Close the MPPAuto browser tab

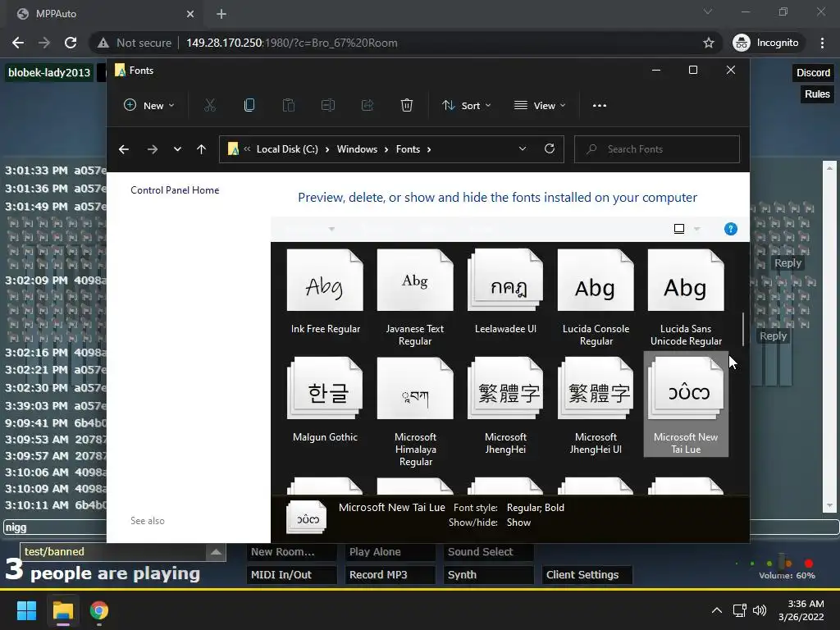pos(190,14)
